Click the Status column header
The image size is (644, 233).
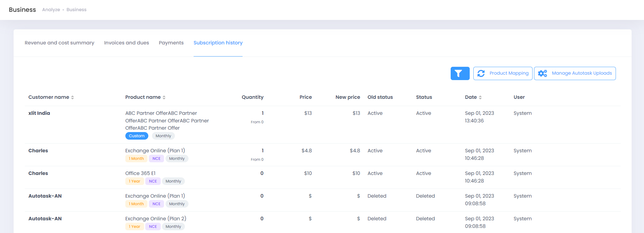click(424, 97)
